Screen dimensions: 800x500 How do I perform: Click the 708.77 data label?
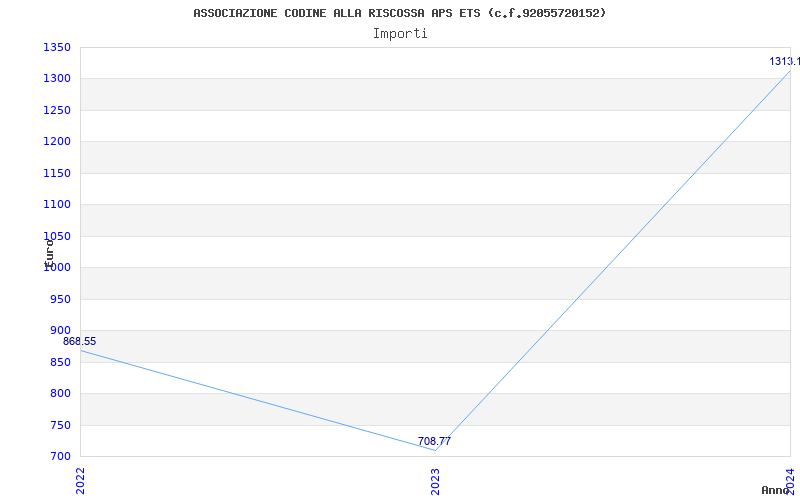click(x=434, y=441)
